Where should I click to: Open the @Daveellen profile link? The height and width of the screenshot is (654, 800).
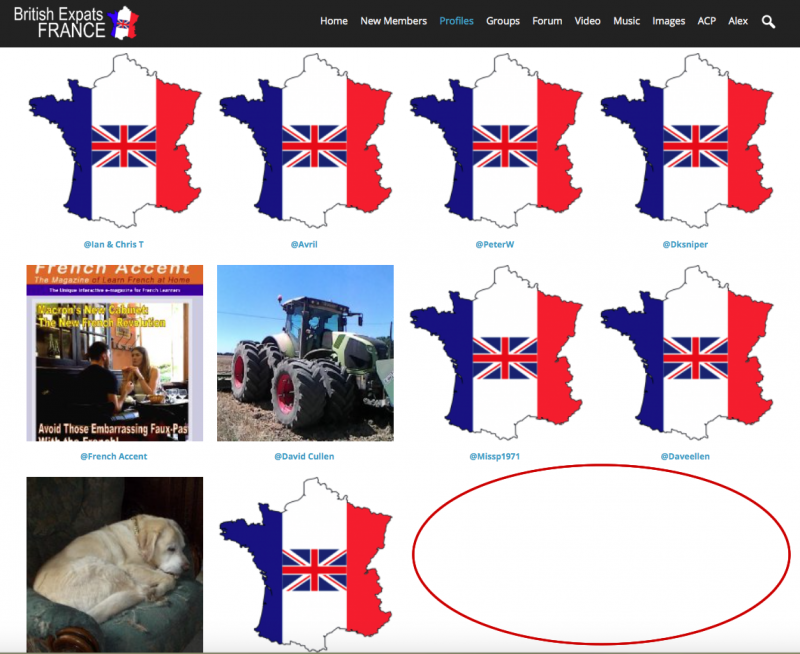[x=685, y=457]
